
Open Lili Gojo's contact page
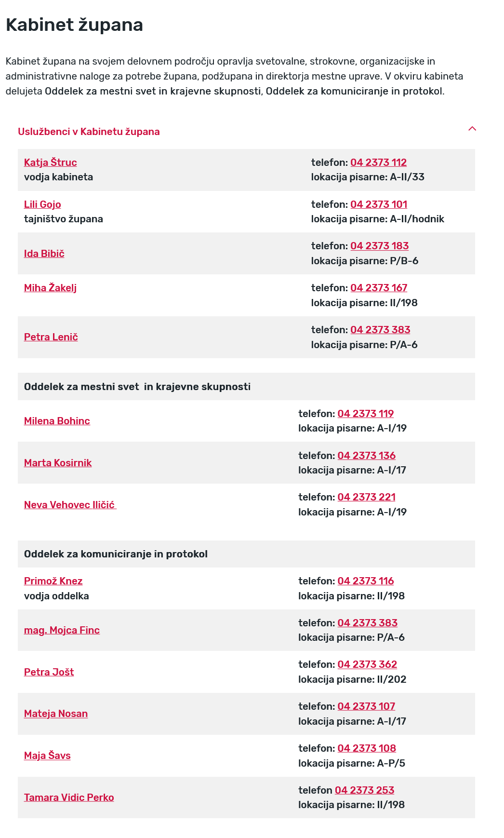[42, 204]
